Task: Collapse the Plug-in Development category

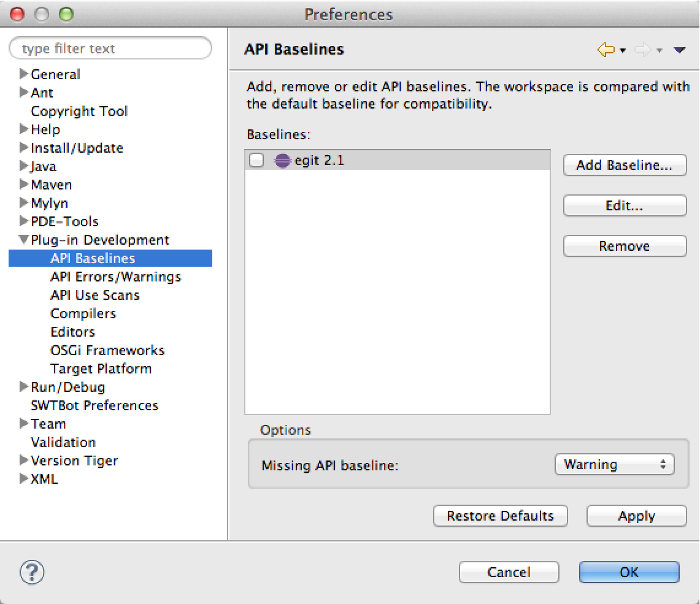Action: pos(24,240)
